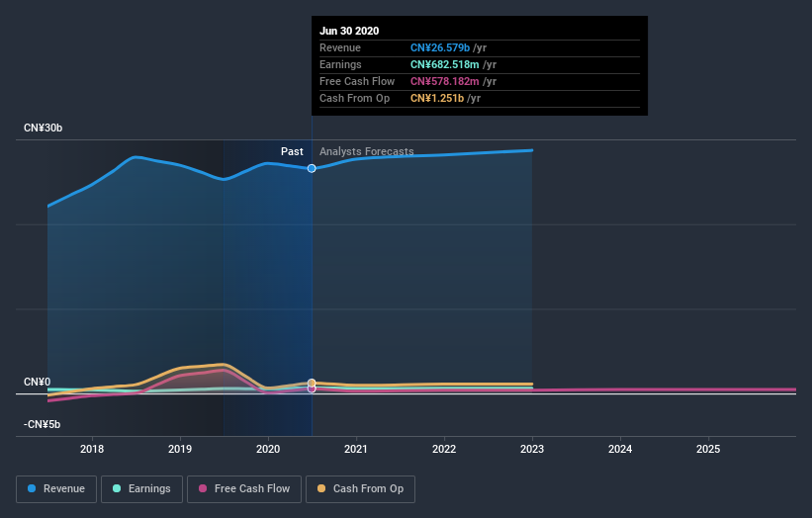Select the 2018 x-axis label

(x=92, y=449)
